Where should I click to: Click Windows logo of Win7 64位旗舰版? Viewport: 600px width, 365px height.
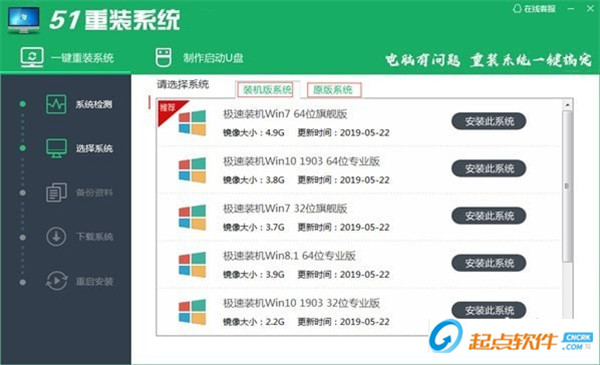point(192,123)
